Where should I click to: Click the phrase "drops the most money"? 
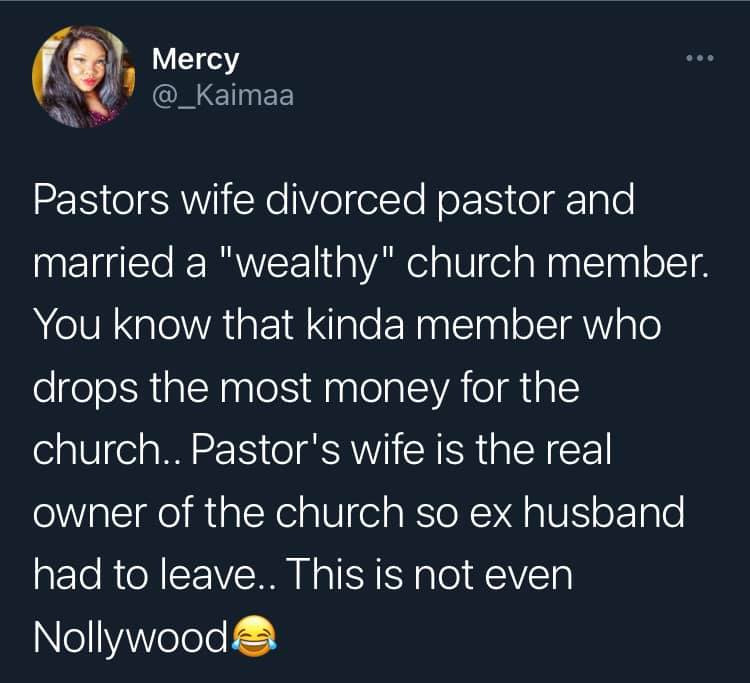(241, 388)
